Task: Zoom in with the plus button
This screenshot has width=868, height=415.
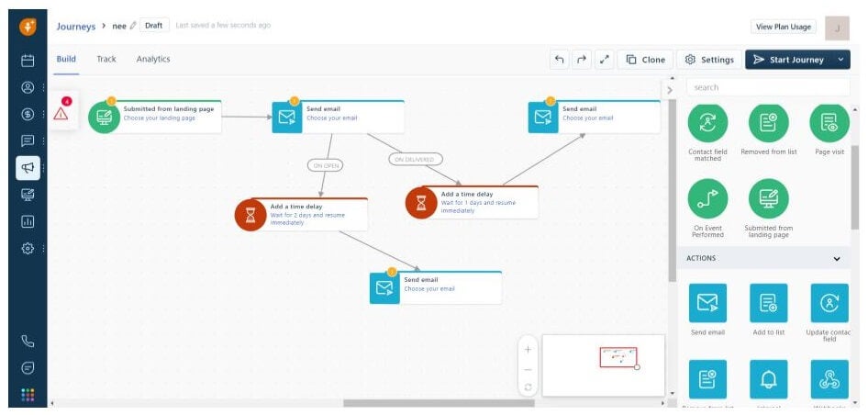Action: point(528,350)
